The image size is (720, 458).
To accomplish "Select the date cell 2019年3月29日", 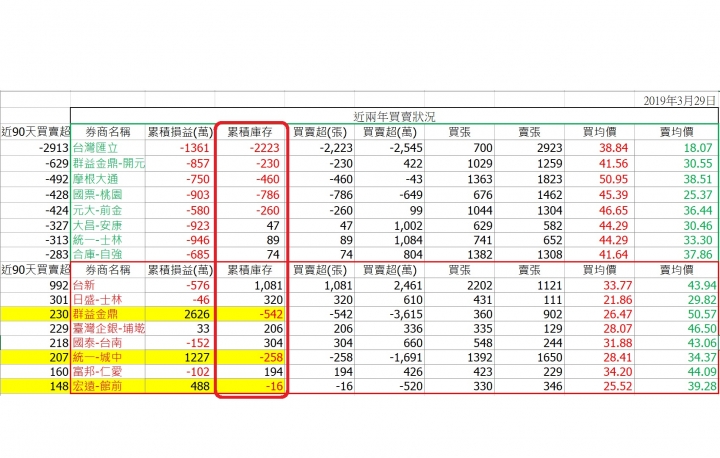I will [679, 101].
